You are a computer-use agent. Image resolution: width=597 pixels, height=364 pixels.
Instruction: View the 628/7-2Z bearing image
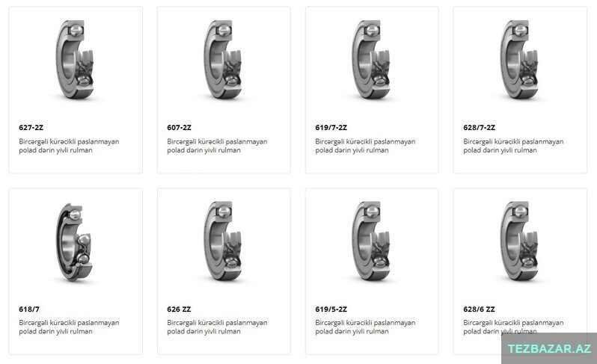point(519,59)
